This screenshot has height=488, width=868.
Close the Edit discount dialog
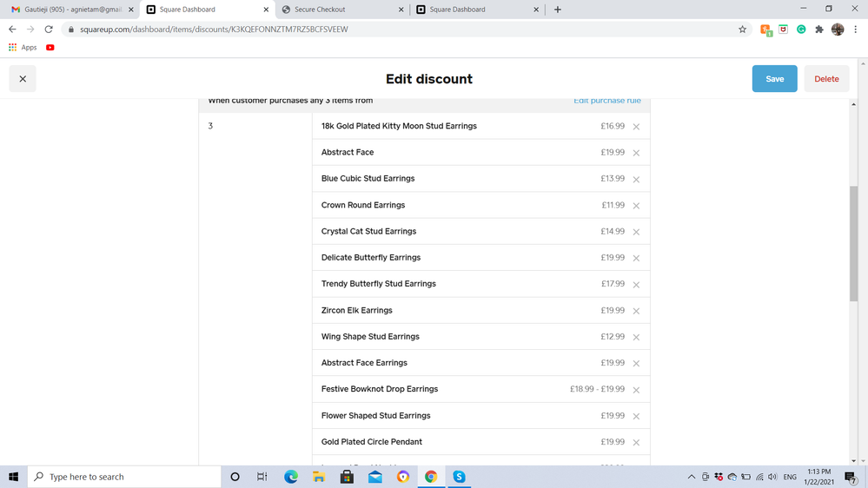(x=23, y=79)
